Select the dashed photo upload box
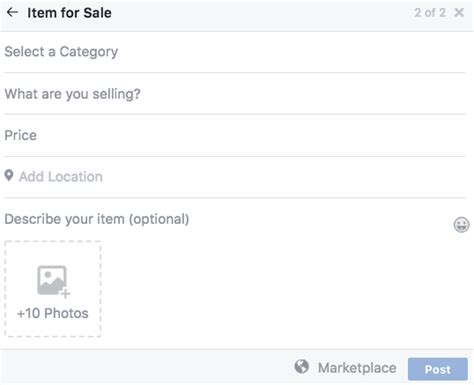474x385 pixels. click(x=53, y=289)
